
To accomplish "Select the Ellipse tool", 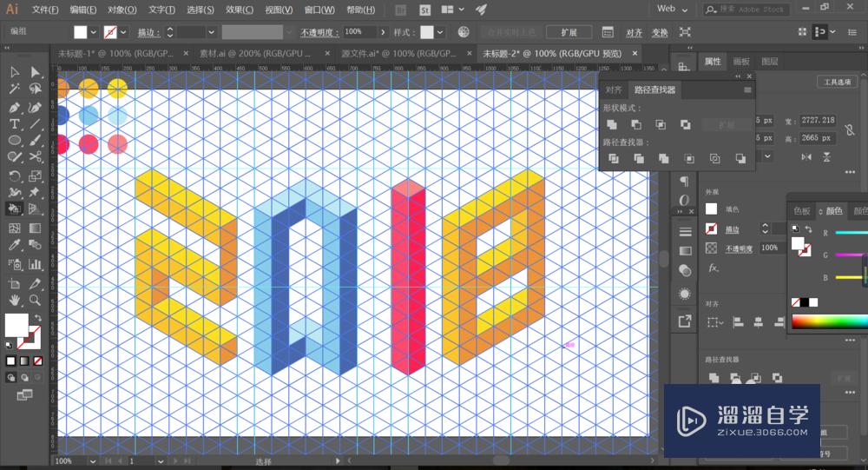I will pos(15,140).
